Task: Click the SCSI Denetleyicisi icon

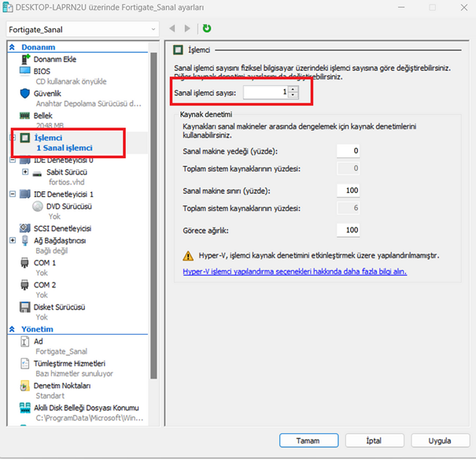Action: (25, 228)
